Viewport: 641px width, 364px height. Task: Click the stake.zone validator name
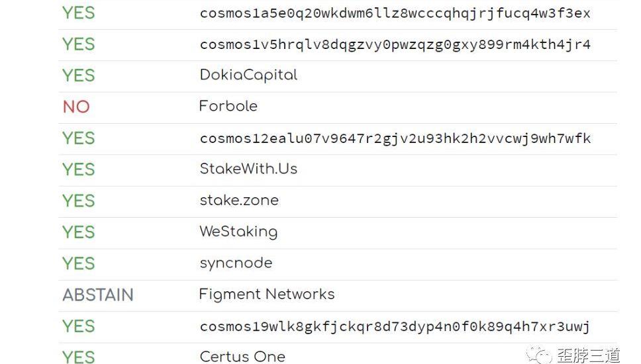[x=239, y=200]
